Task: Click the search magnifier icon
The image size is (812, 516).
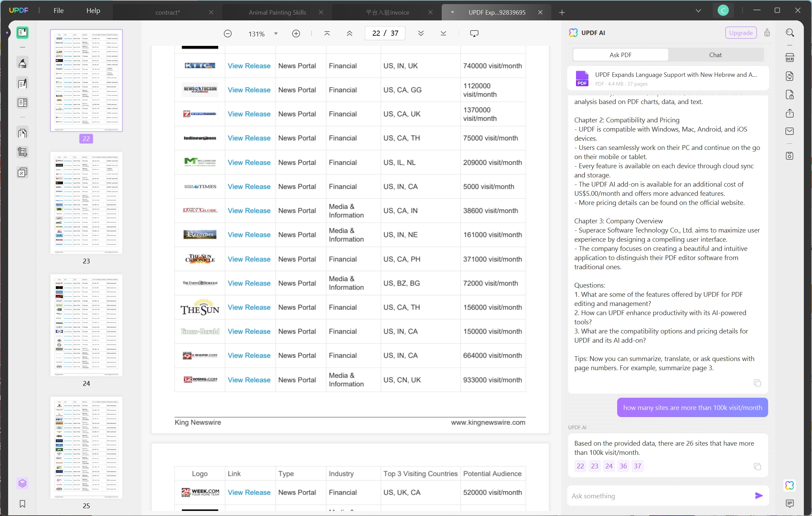Action: 790,33
